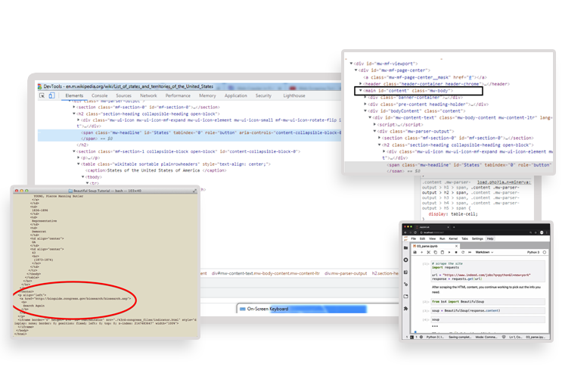Open the Kernel menu in JupyterLab
This screenshot has height=392, width=587.
tap(453, 238)
